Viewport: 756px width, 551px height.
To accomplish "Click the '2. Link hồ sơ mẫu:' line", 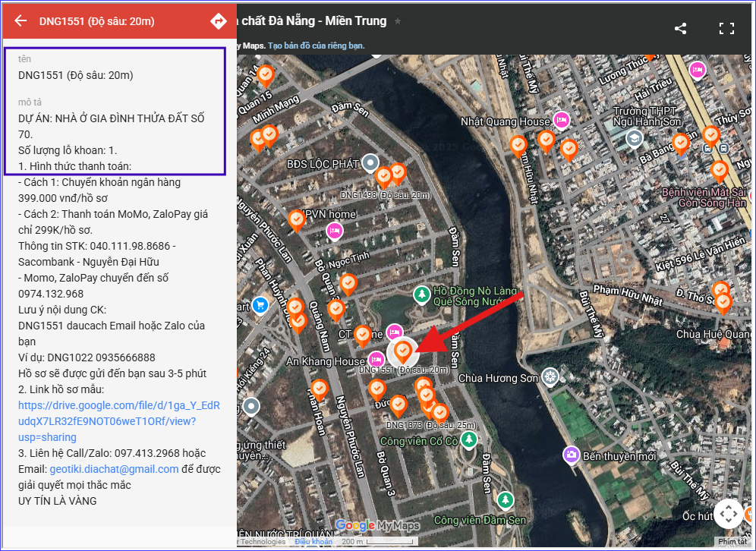I will click(x=61, y=389).
